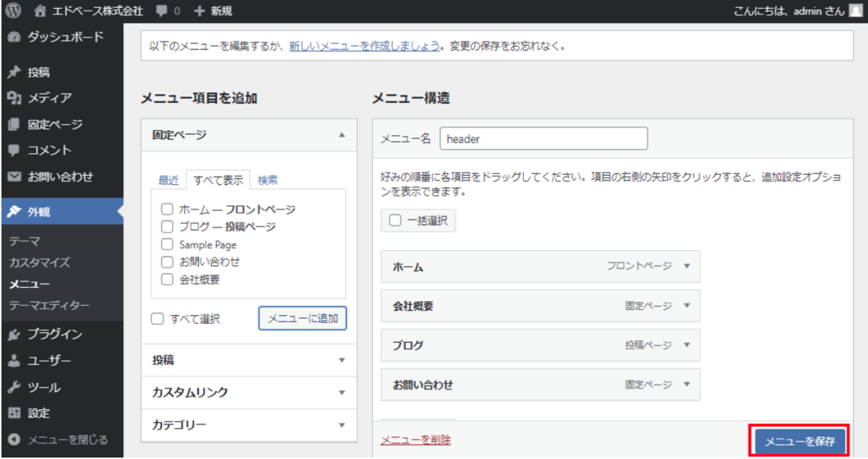The width and height of the screenshot is (868, 459).
Task: Select the すべて表示 tab
Action: 218,180
